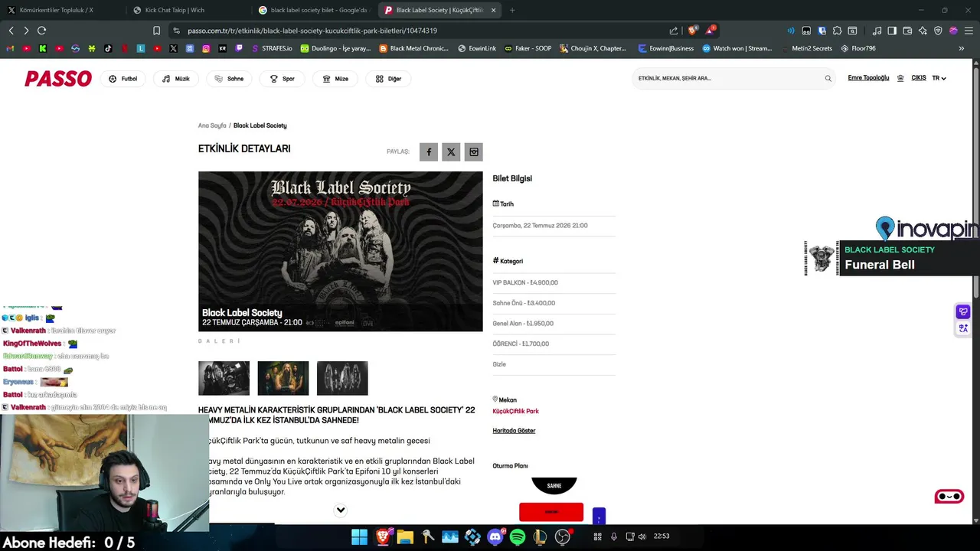Viewport: 980px width, 551px height.
Task: Open the Floor796 bookmark
Action: point(857,48)
